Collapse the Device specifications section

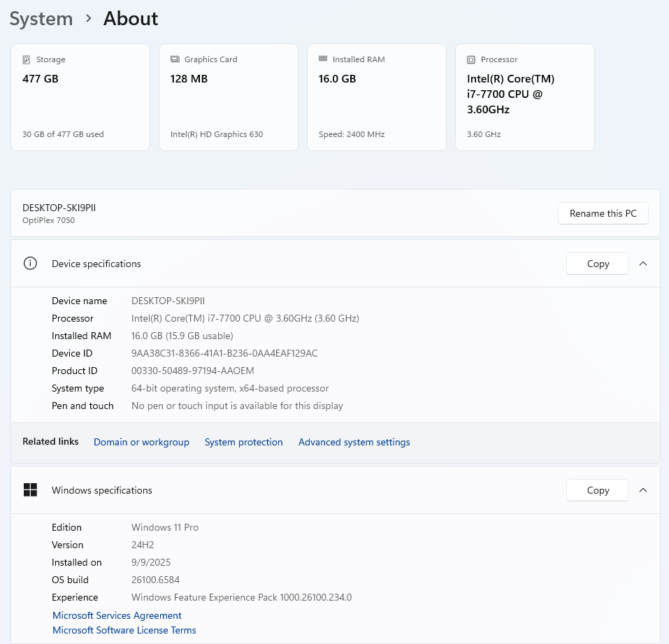point(643,264)
